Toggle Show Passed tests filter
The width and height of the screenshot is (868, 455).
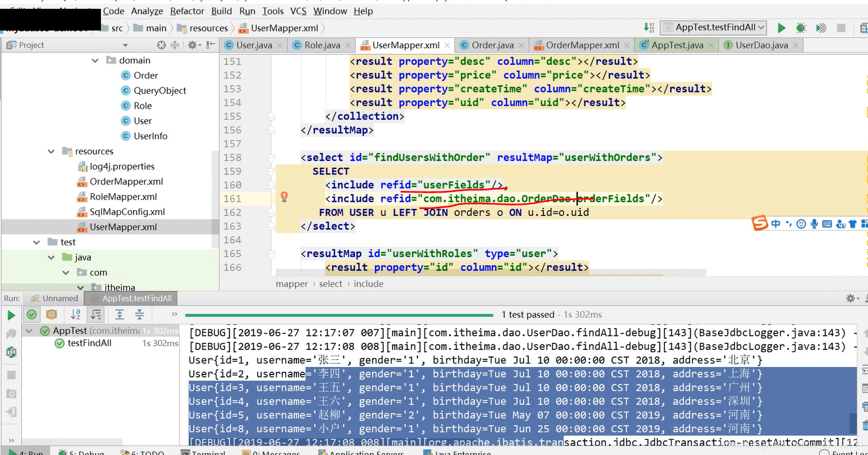point(32,315)
